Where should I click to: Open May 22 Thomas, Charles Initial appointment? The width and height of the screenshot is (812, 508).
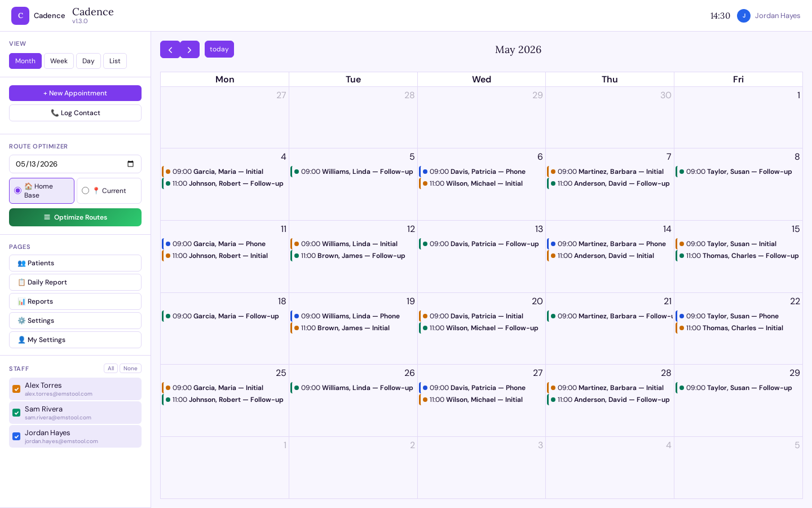(738, 328)
